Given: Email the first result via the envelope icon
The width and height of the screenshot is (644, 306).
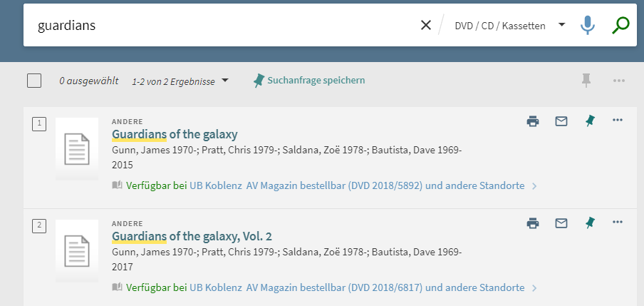Looking at the screenshot, I should [561, 121].
